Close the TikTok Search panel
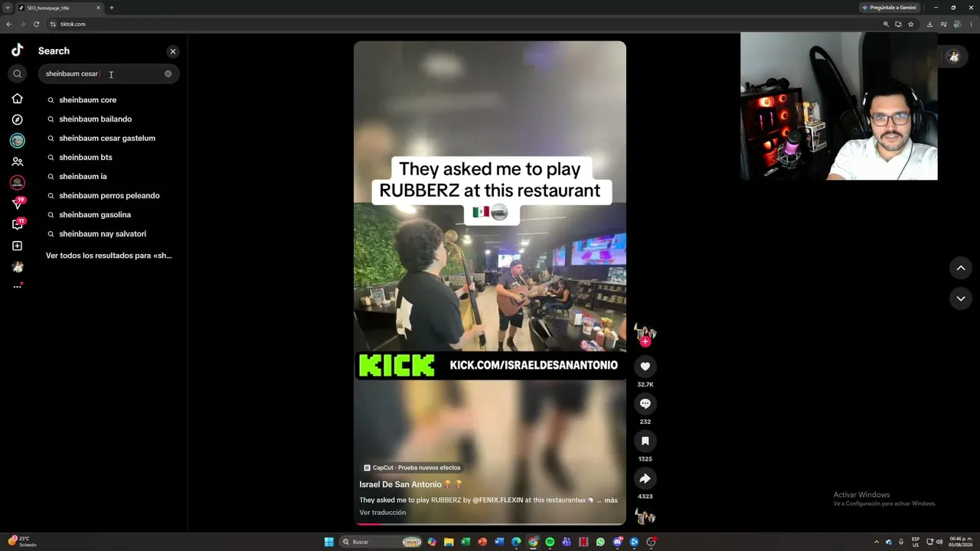Image resolution: width=980 pixels, height=551 pixels. coord(173,51)
